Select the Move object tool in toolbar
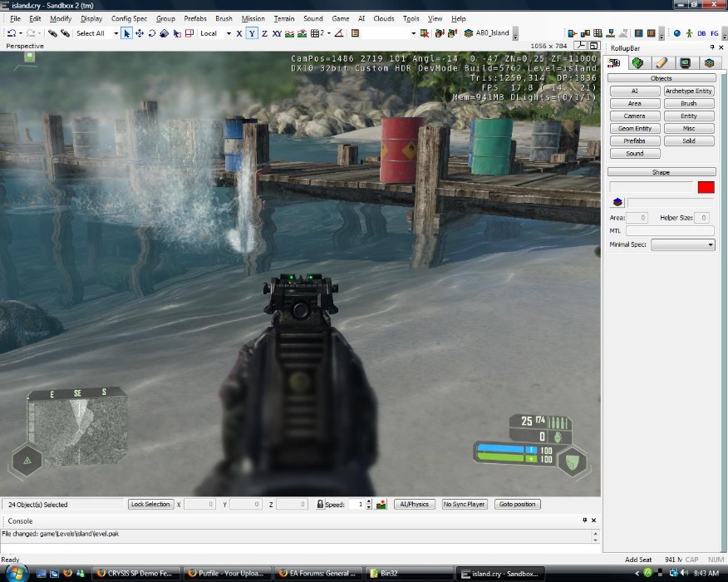 pyautogui.click(x=140, y=33)
